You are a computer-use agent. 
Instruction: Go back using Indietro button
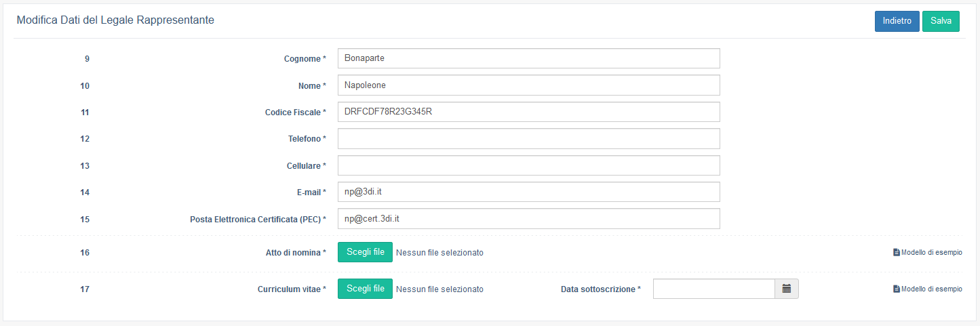pyautogui.click(x=897, y=21)
